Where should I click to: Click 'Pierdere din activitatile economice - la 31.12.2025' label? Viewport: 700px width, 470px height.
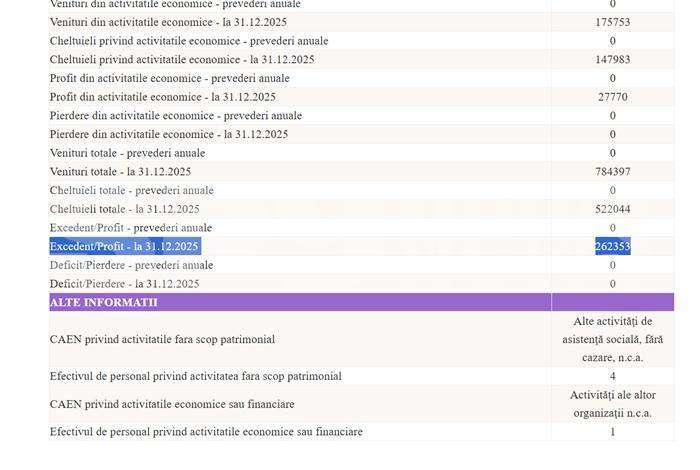tap(169, 135)
